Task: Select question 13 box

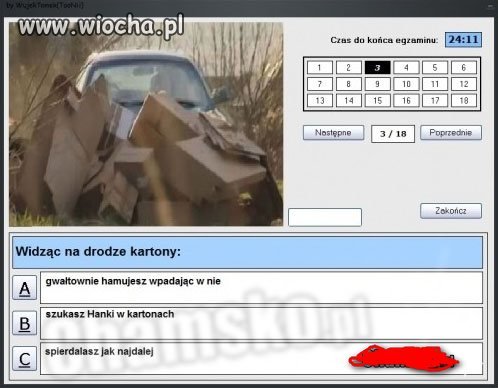Action: [320, 100]
